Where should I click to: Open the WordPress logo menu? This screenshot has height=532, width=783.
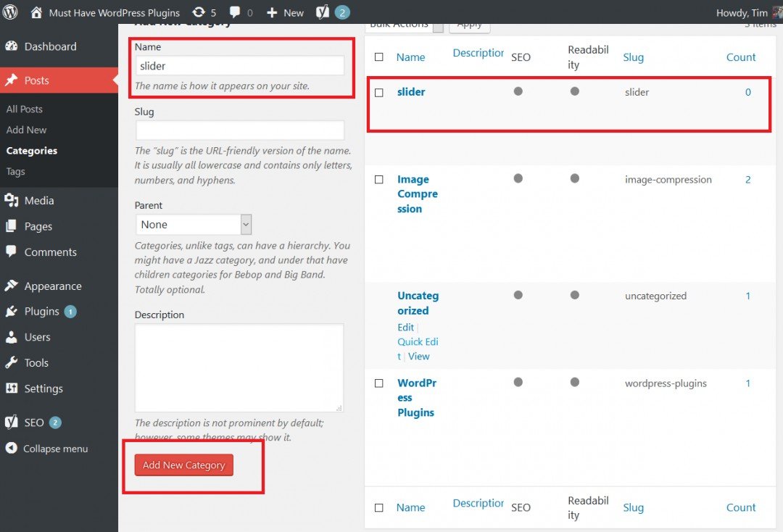click(x=10, y=12)
